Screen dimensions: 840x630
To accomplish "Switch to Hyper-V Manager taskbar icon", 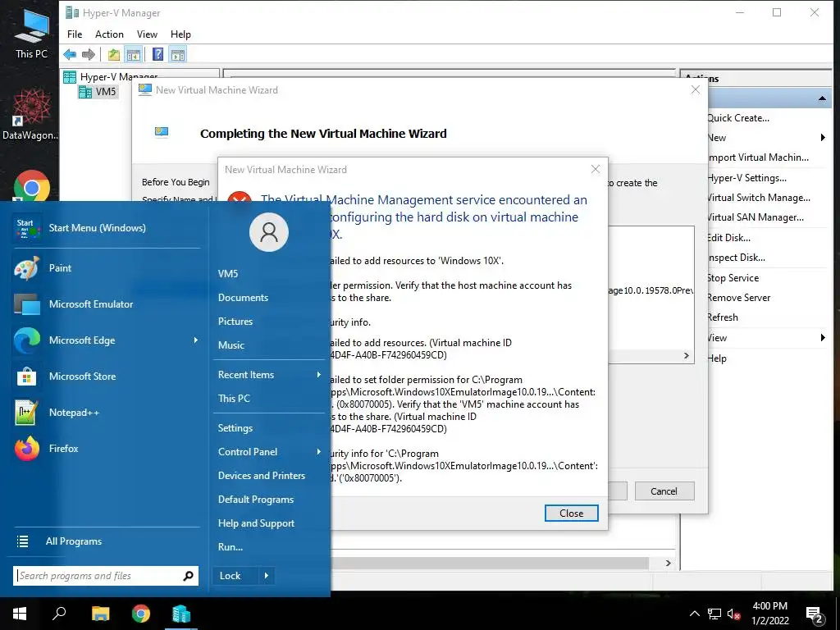I will point(181,614).
